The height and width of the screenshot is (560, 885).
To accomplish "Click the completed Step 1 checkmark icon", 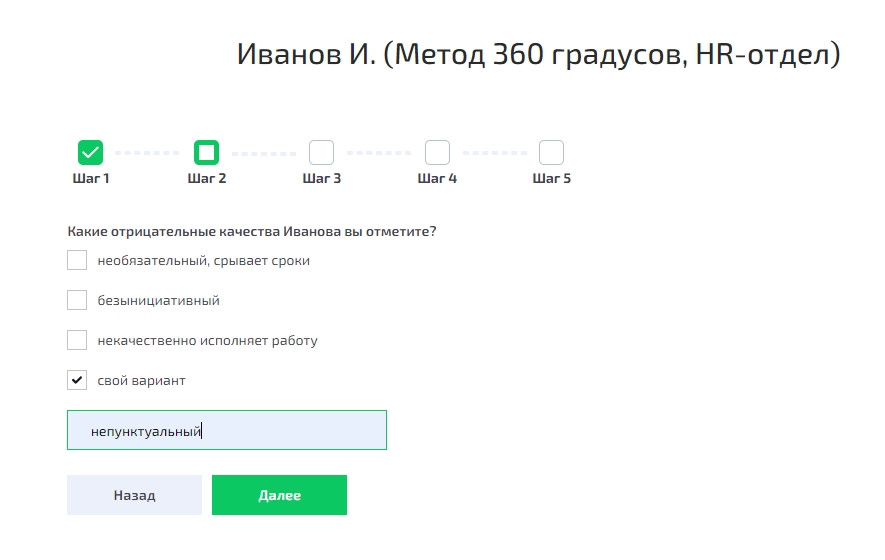I will (x=91, y=153).
